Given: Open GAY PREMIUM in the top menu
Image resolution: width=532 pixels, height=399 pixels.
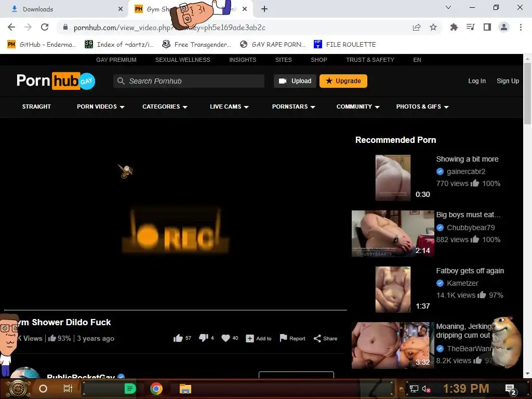Looking at the screenshot, I should (x=116, y=60).
